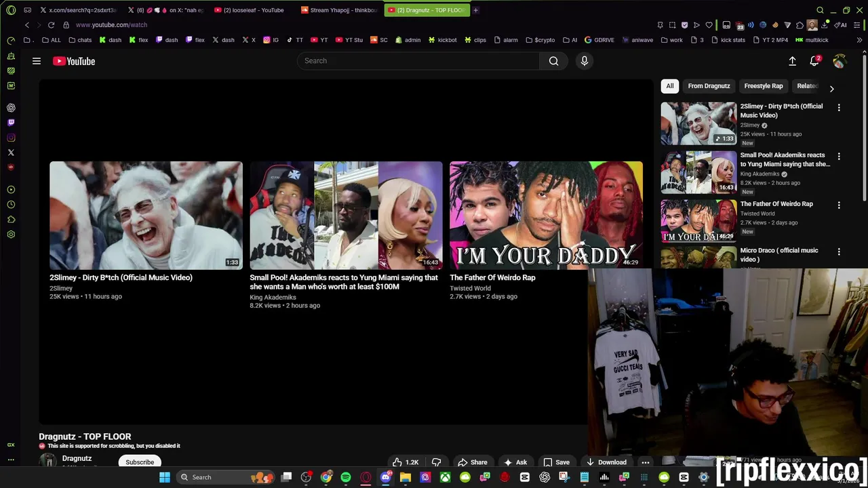Reload the page in browser toolbar
Screen dimensions: 868x488
(51, 25)
